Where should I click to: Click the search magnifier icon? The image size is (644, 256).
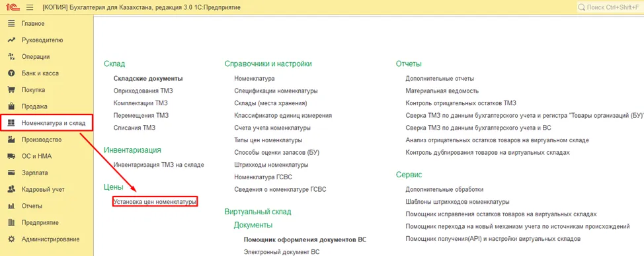pos(582,7)
